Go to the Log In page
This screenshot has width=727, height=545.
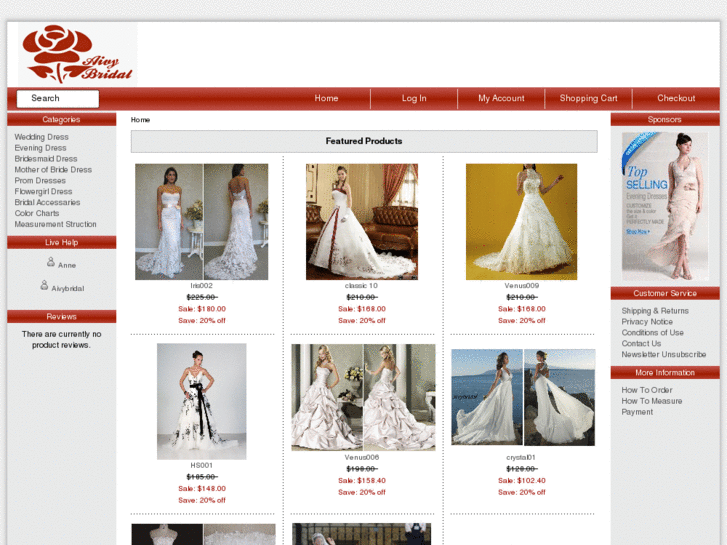pos(414,98)
